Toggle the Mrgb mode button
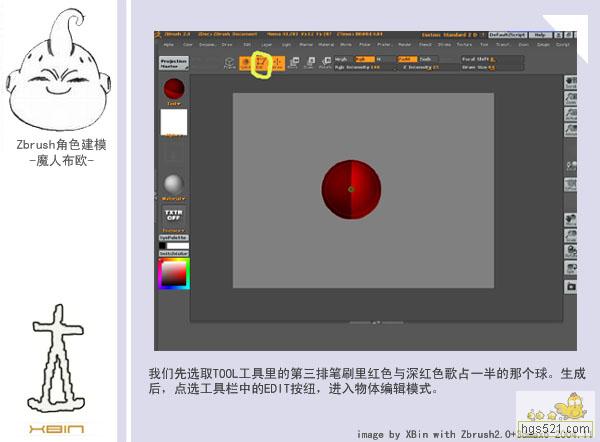 click(x=341, y=59)
